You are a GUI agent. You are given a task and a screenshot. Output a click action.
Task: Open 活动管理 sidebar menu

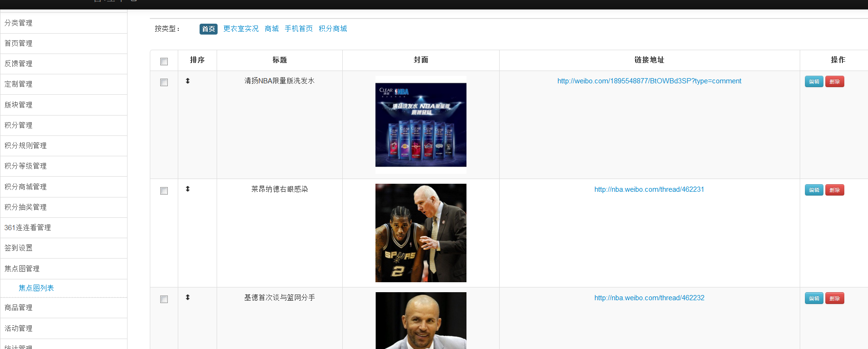[x=64, y=328]
